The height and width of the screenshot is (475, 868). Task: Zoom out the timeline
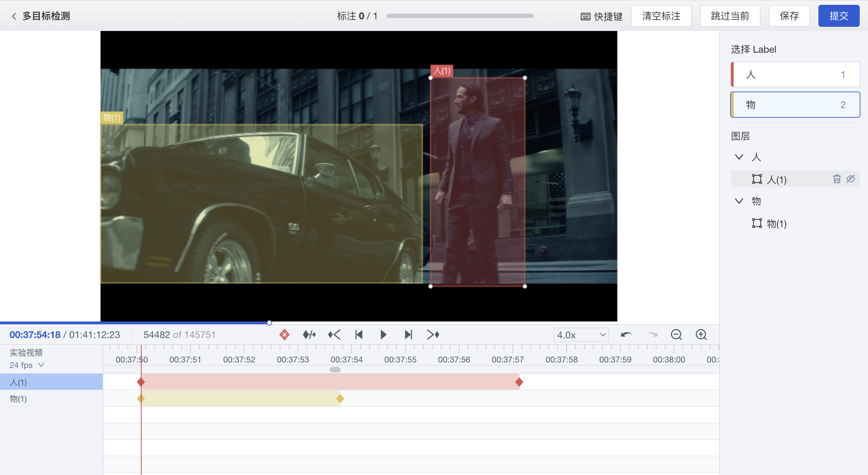(676, 335)
